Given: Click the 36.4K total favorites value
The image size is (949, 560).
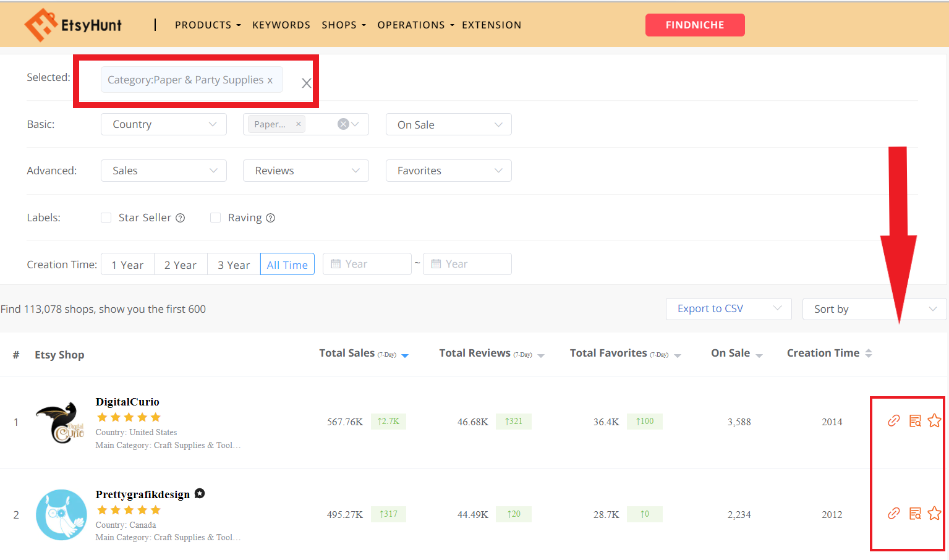Looking at the screenshot, I should tap(606, 422).
